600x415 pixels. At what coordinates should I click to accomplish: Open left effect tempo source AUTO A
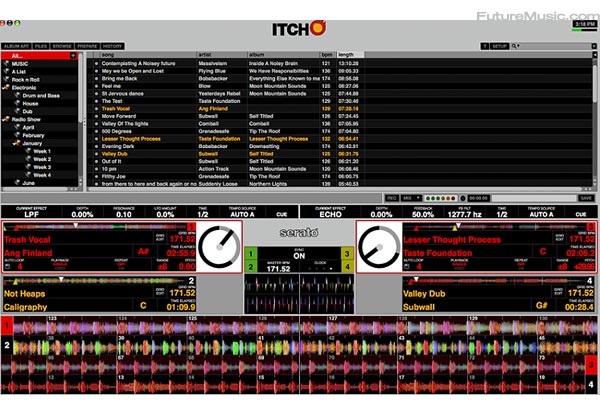pos(242,212)
